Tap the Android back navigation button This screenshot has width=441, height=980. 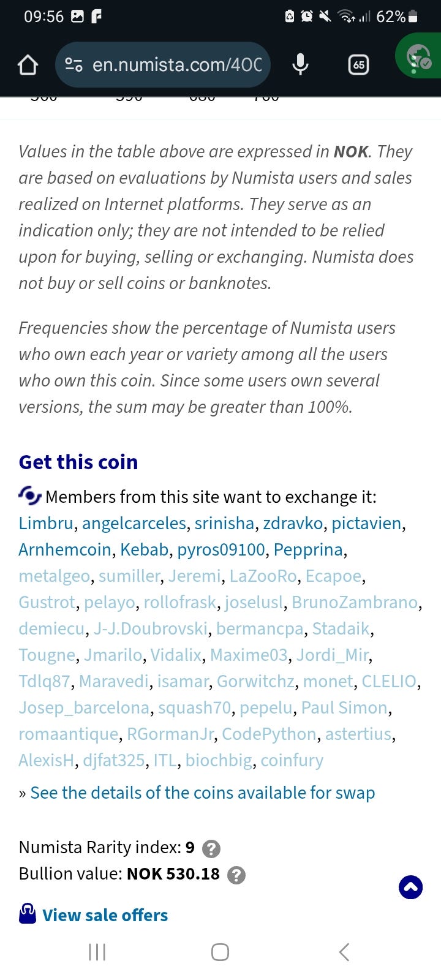pyautogui.click(x=344, y=952)
